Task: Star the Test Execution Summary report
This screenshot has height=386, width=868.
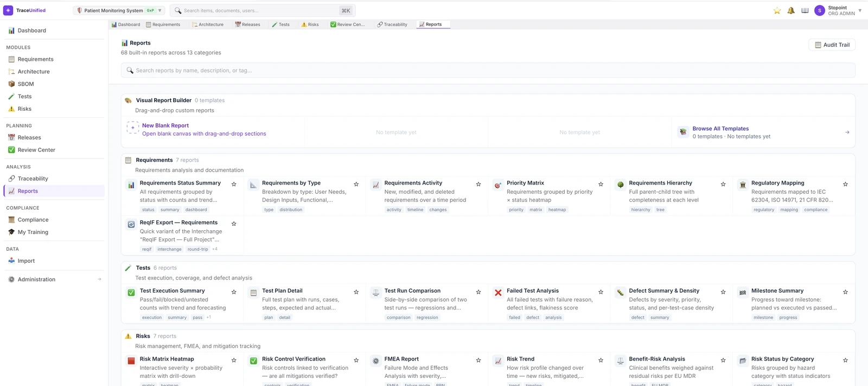Action: (234, 292)
